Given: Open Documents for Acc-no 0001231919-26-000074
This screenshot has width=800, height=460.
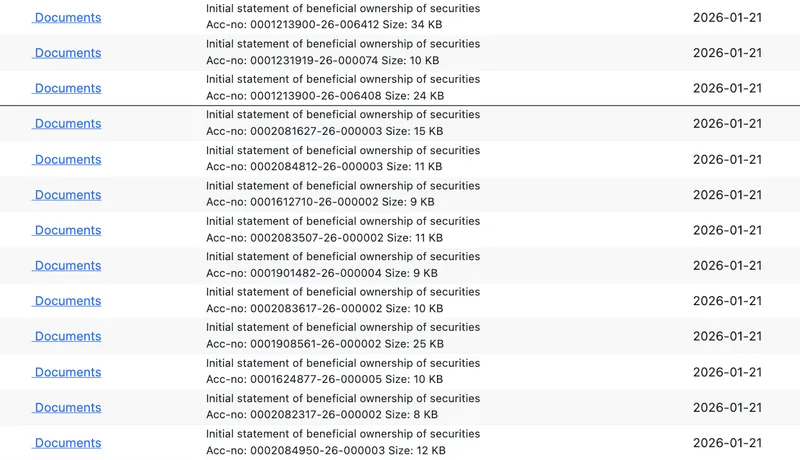Looking at the screenshot, I should (x=67, y=53).
